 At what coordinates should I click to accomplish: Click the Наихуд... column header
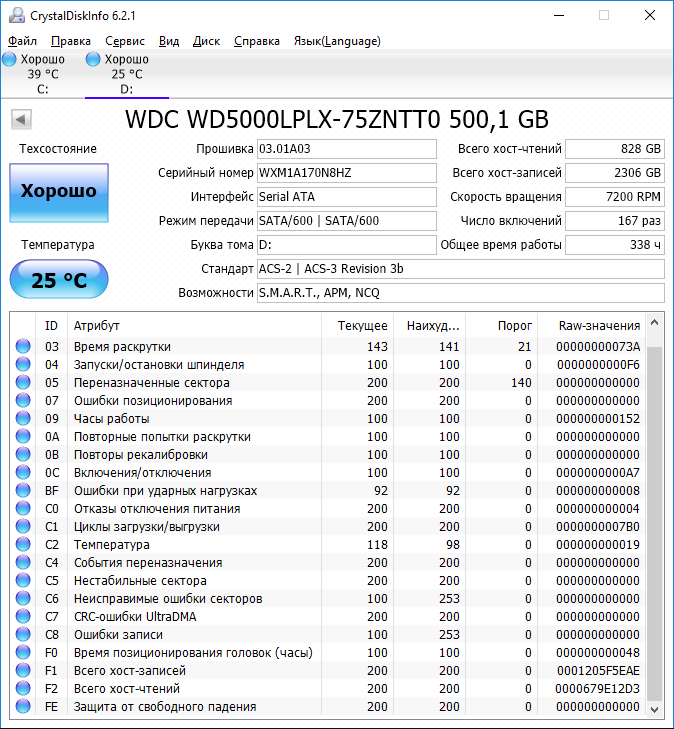[430, 325]
